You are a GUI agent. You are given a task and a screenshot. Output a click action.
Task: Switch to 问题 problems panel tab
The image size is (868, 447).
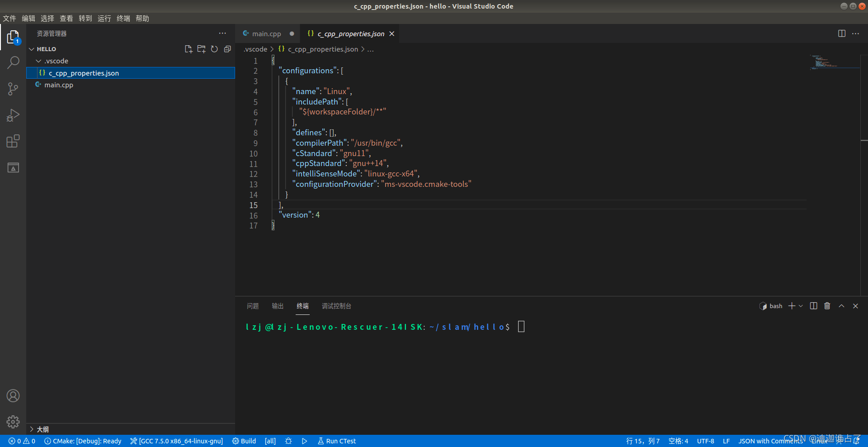click(253, 306)
